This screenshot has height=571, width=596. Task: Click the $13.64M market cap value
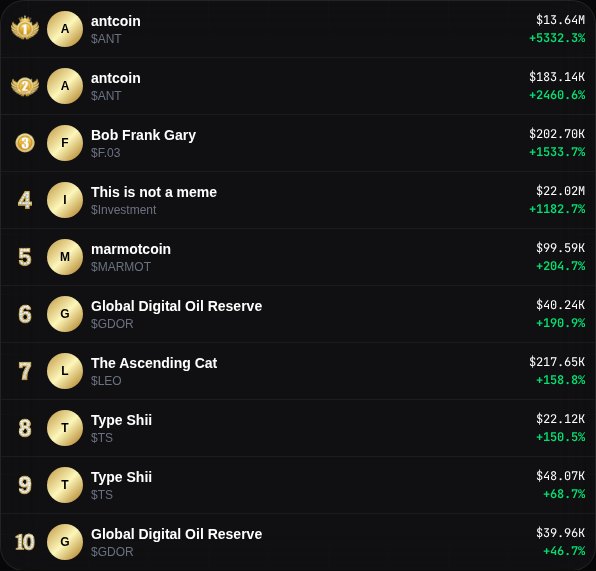click(x=561, y=20)
